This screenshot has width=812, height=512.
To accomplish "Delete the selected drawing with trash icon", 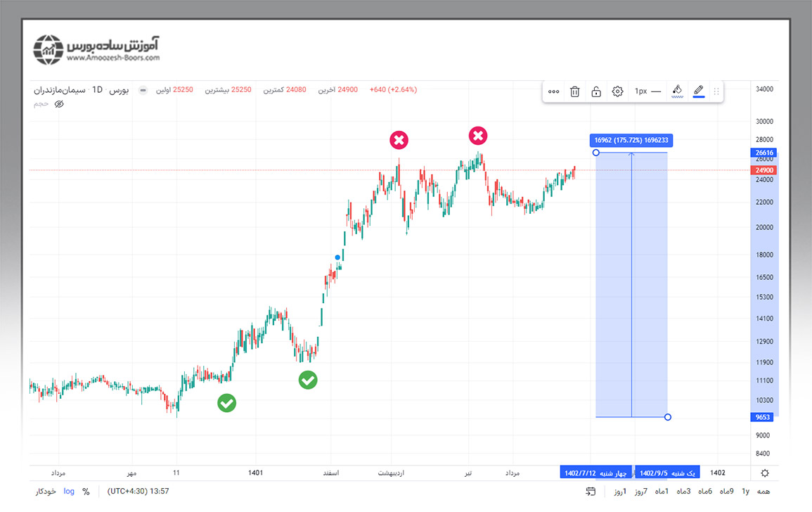I will coord(574,91).
